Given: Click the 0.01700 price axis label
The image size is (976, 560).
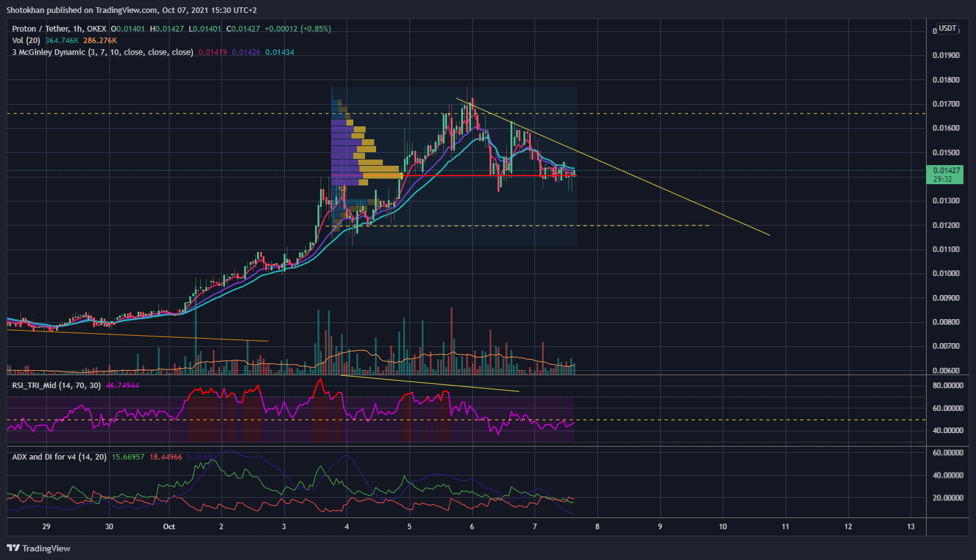Looking at the screenshot, I should (946, 103).
